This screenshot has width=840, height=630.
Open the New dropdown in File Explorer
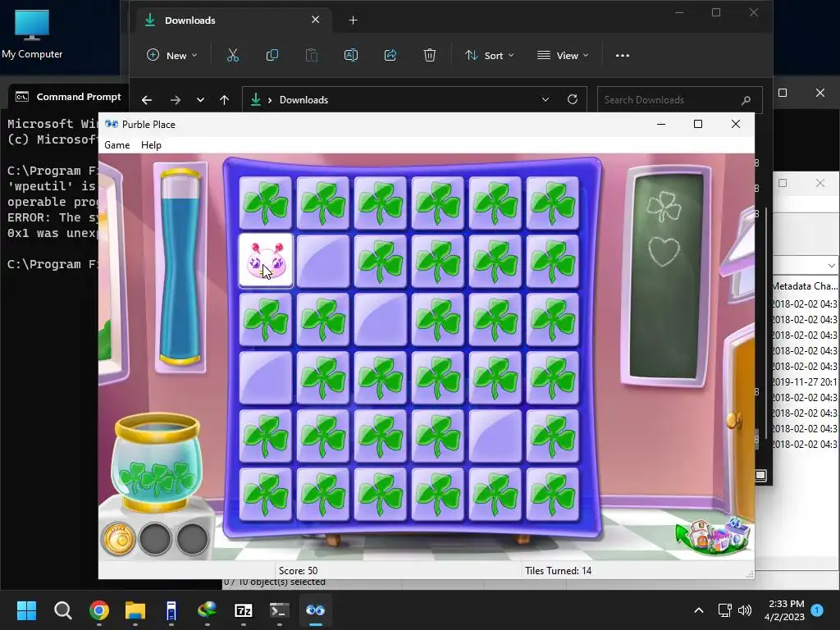[x=172, y=55]
